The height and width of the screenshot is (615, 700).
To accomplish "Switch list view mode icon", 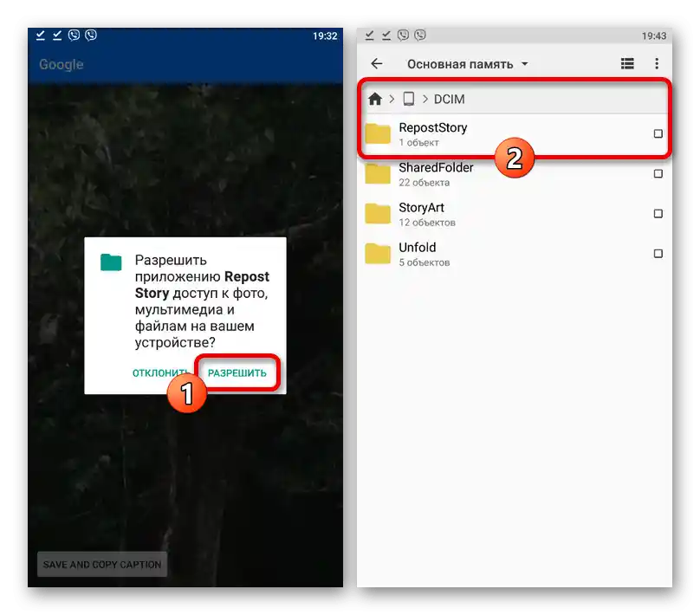I will 627,64.
